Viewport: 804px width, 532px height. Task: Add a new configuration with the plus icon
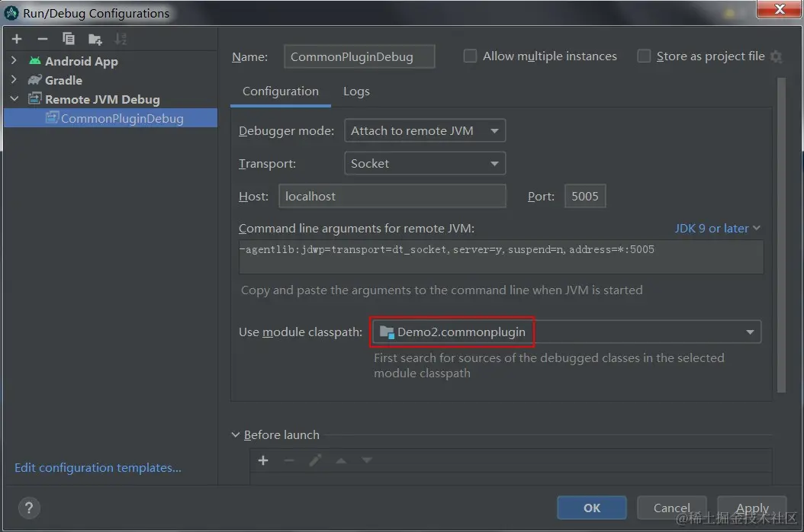17,39
